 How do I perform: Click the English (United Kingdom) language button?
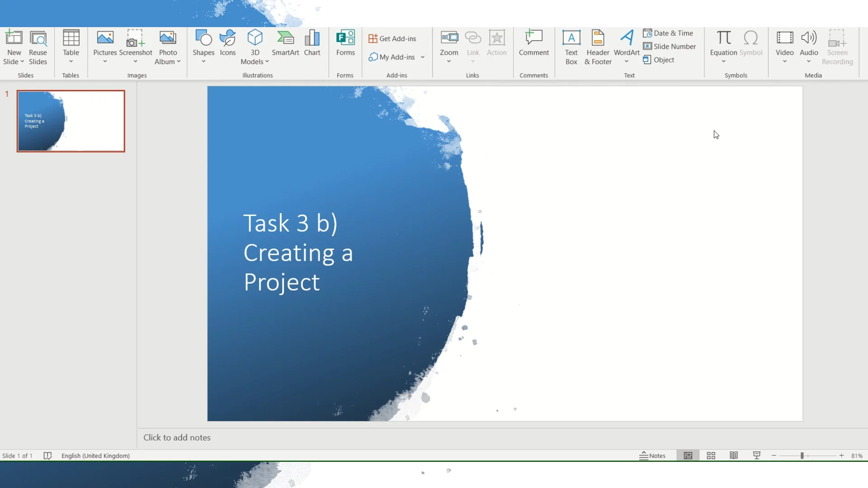[x=95, y=455]
